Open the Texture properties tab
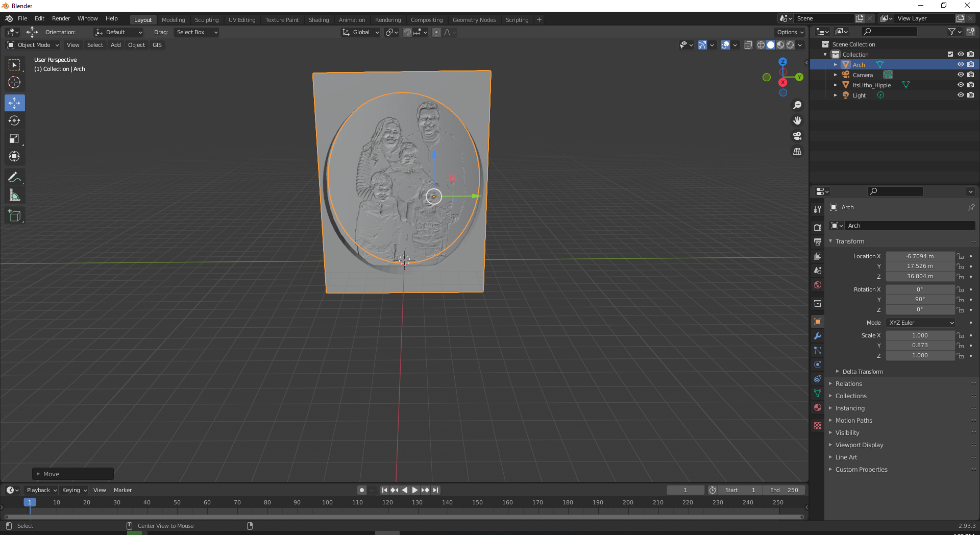Viewport: 980px width, 535px height. coord(818,425)
